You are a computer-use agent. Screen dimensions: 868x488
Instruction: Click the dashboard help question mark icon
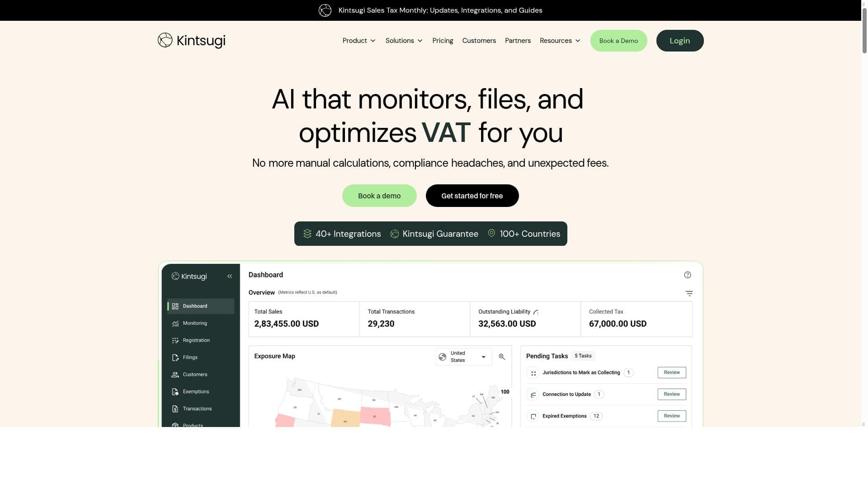pos(688,275)
